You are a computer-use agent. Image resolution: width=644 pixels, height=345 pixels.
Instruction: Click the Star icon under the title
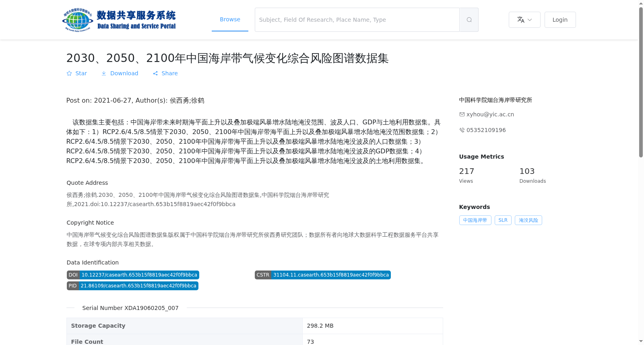coord(69,73)
